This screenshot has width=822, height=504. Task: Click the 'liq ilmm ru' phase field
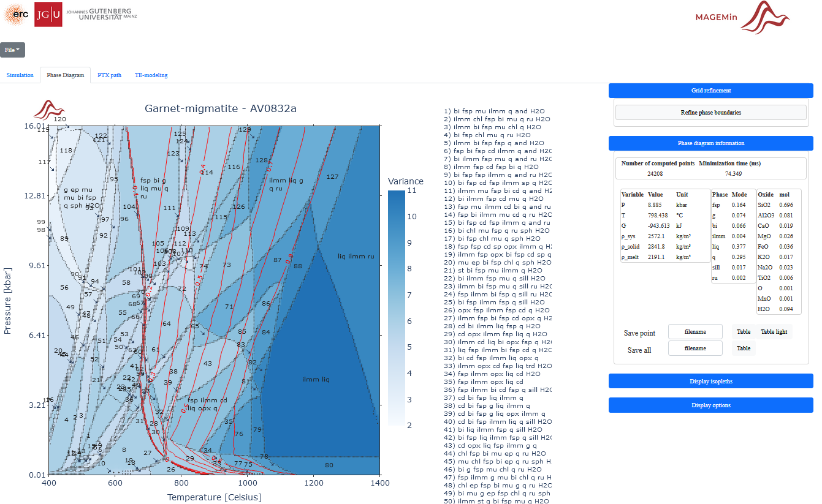click(x=356, y=256)
